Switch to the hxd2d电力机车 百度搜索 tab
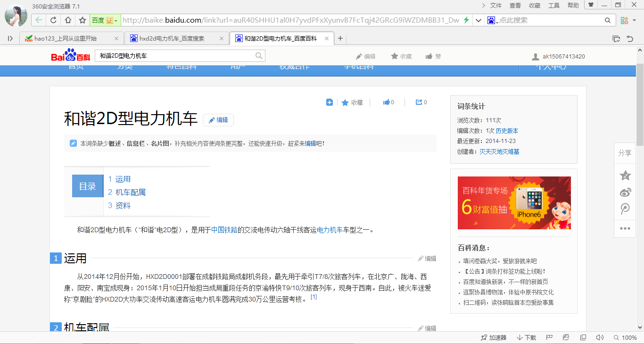This screenshot has width=644, height=344. click(x=177, y=39)
